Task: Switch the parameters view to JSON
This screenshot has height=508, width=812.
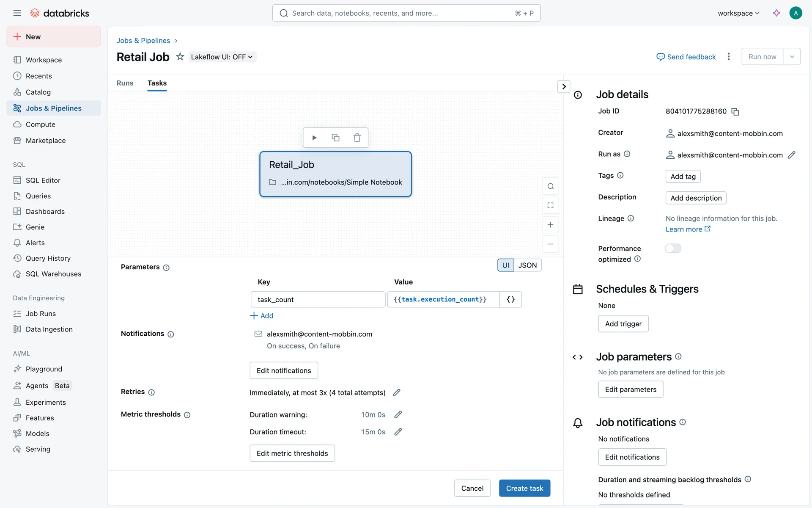Action: pos(527,265)
